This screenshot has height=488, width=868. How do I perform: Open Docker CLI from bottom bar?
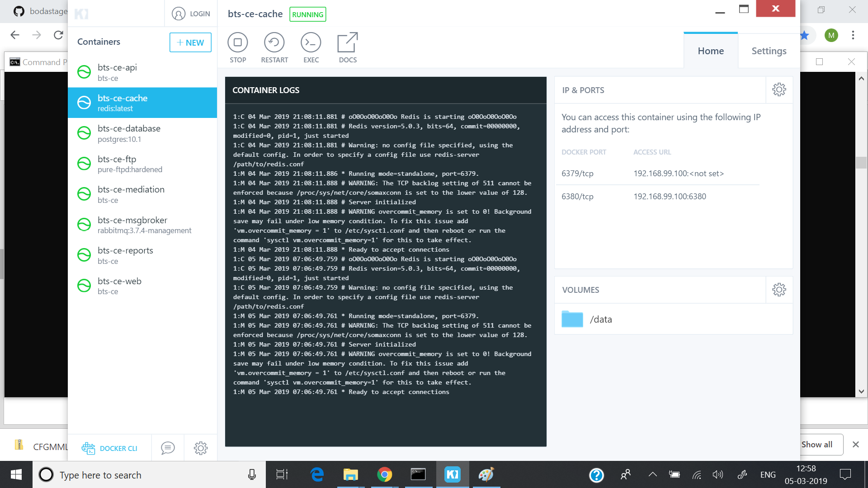coord(109,448)
